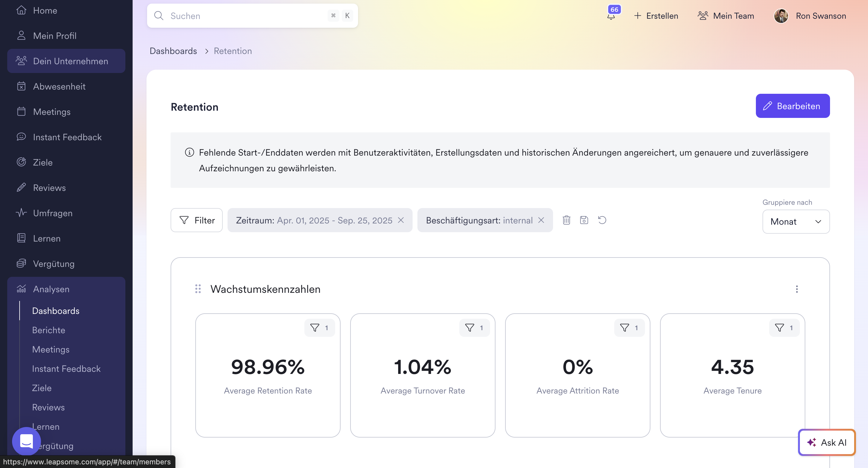The width and height of the screenshot is (868, 468).
Task: Open the Gruppiere nach Monat dropdown
Action: pyautogui.click(x=796, y=222)
